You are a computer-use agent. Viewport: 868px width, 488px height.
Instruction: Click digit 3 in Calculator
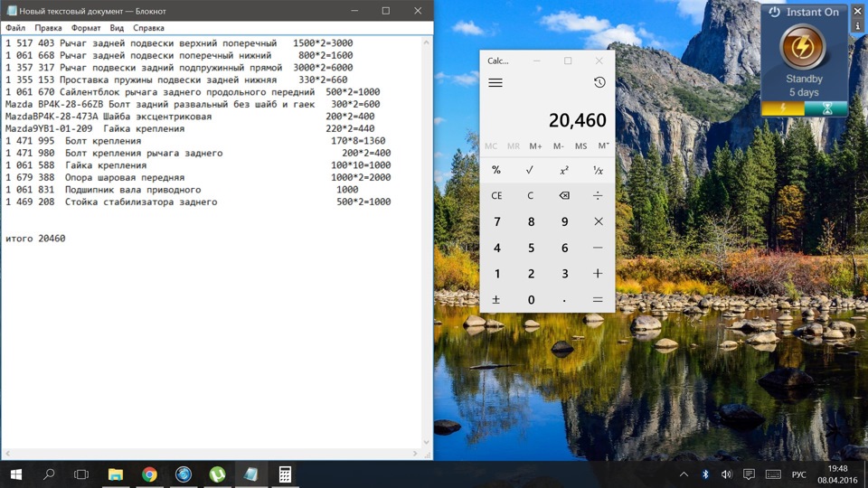coord(564,273)
